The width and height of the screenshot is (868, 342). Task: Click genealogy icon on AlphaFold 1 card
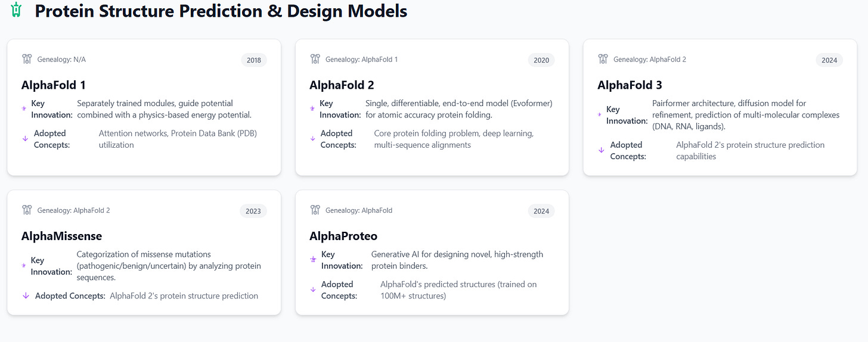pyautogui.click(x=27, y=59)
